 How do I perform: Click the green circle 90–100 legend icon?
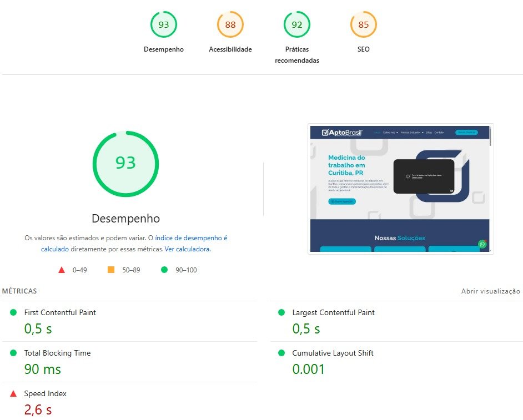click(x=164, y=270)
